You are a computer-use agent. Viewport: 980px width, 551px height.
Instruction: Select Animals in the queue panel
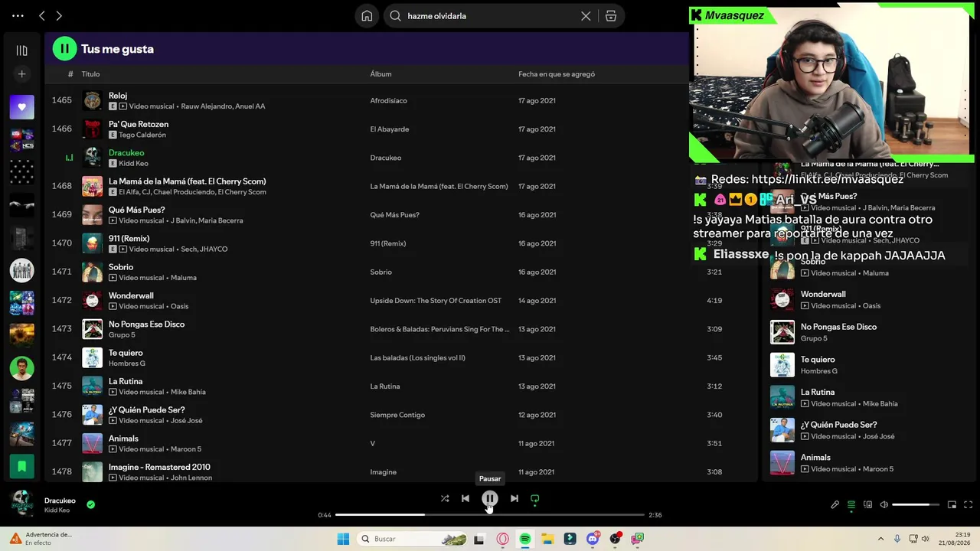click(x=815, y=458)
